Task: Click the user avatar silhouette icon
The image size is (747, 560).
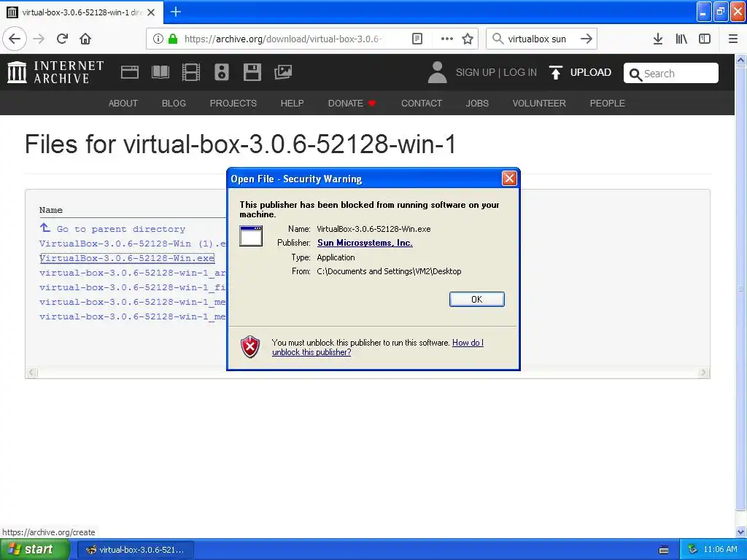Action: point(438,72)
